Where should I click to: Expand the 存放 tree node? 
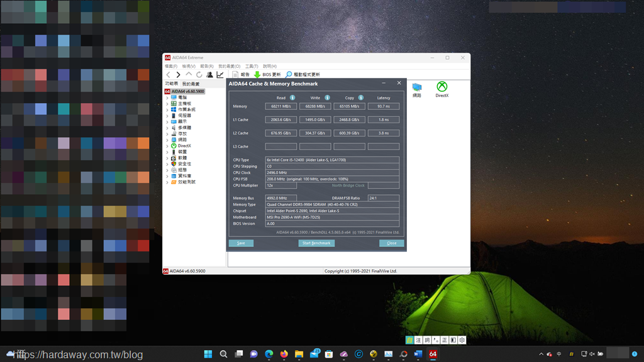167,134
